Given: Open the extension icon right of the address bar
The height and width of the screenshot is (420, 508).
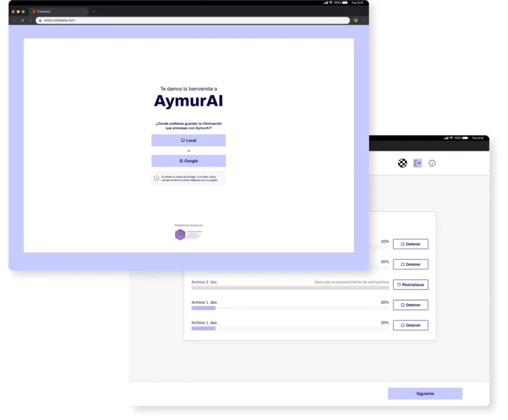Looking at the screenshot, I should coord(356,20).
